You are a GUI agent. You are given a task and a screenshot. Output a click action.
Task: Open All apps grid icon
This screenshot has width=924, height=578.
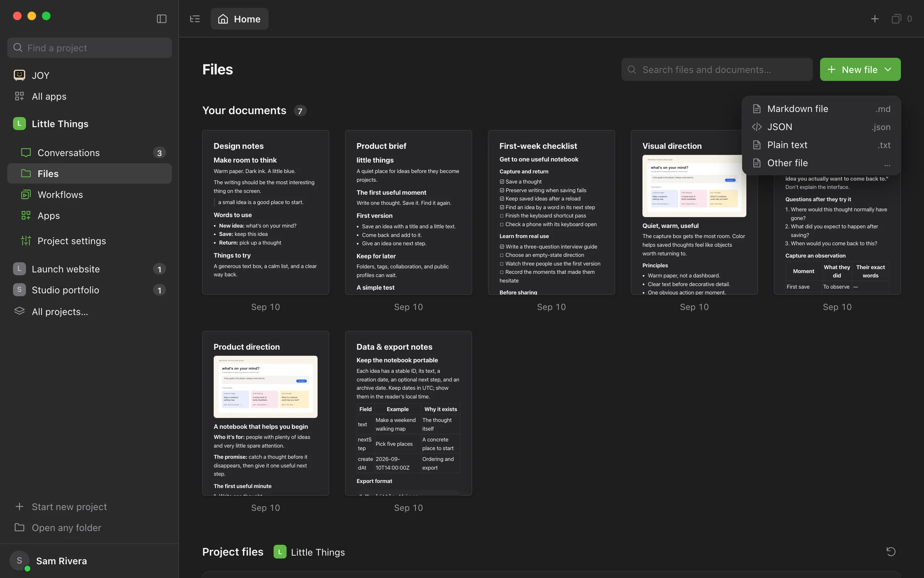click(19, 96)
